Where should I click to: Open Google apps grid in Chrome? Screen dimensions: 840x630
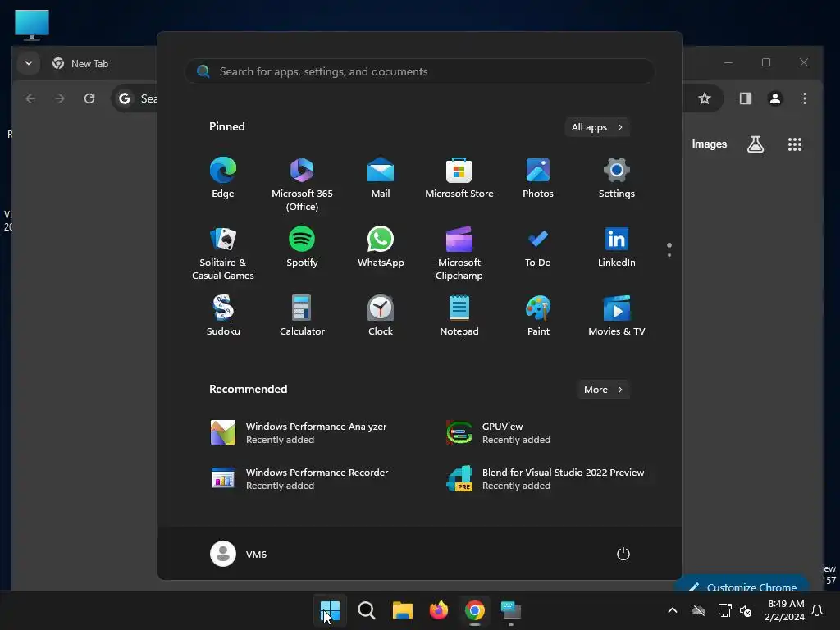(x=794, y=144)
